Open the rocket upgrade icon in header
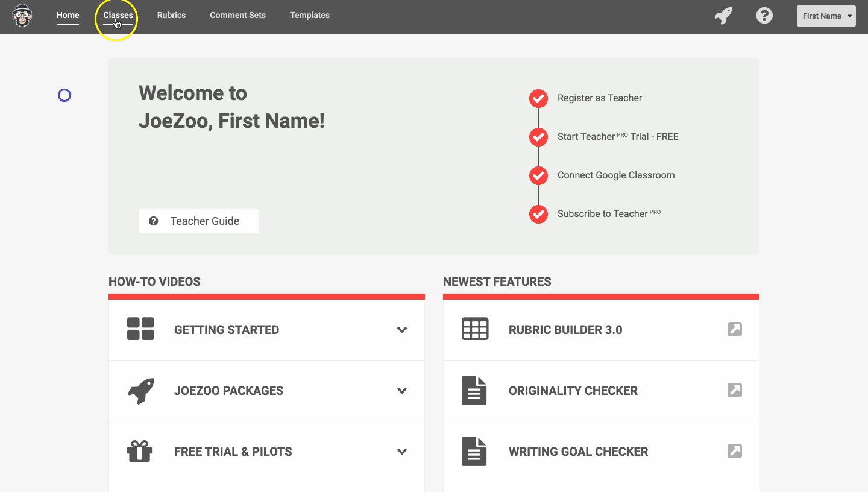Image resolution: width=868 pixels, height=492 pixels. (x=723, y=16)
